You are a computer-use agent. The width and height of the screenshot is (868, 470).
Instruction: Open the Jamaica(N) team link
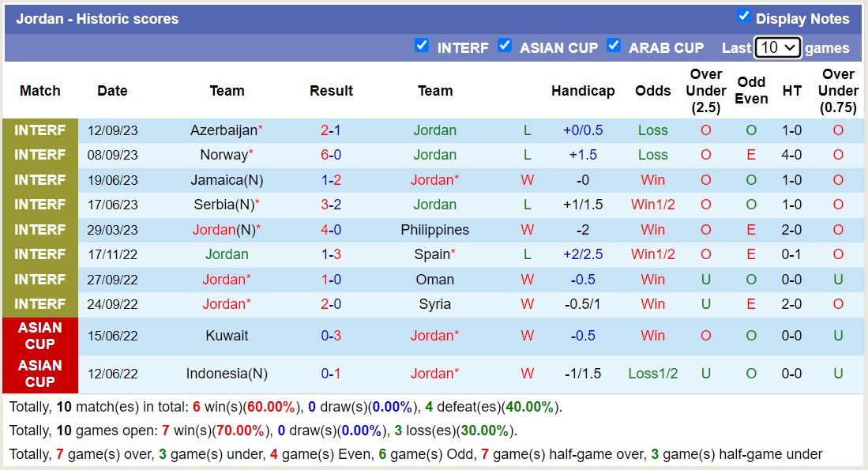(x=227, y=179)
